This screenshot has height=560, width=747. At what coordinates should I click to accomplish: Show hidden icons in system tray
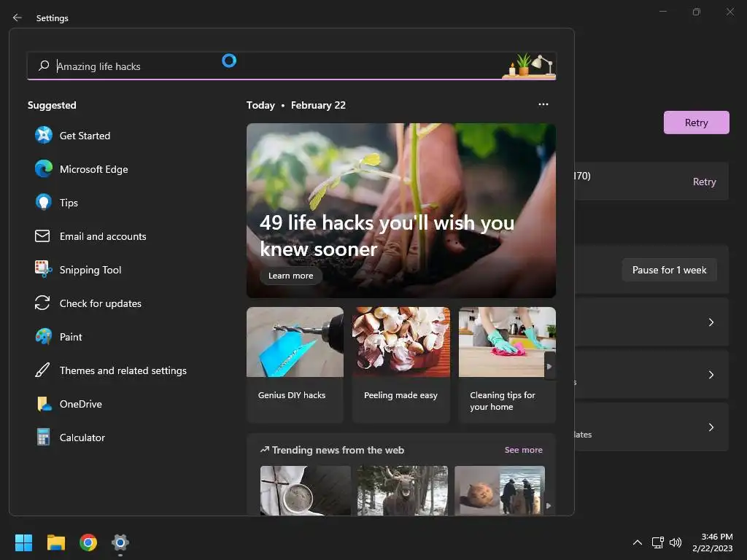[638, 542]
